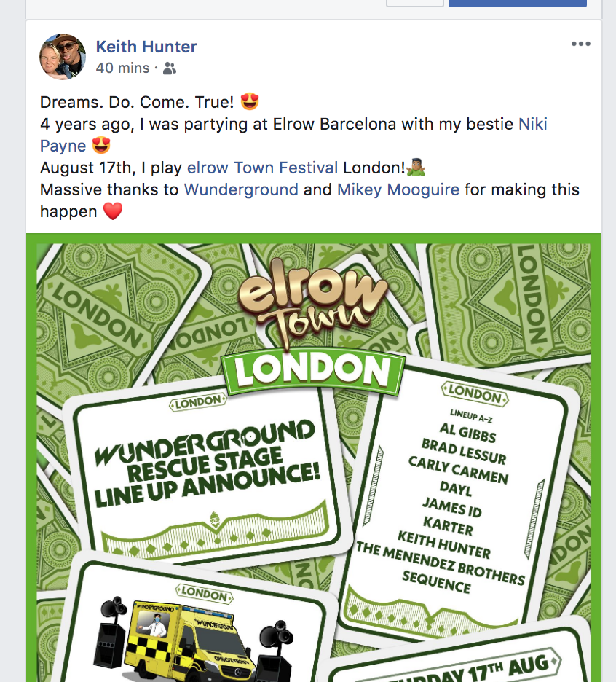Click Keith Hunter's profile picture
Image resolution: width=616 pixels, height=682 pixels.
63,57
